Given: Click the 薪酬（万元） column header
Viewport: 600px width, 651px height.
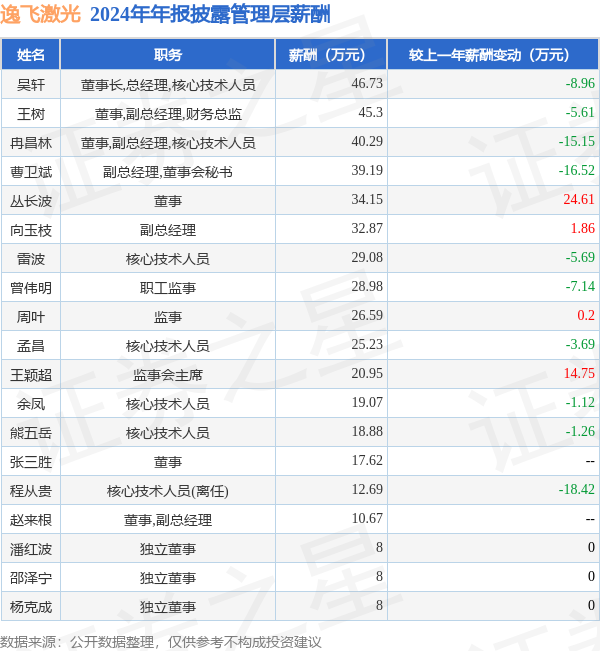Looking at the screenshot, I should [331, 55].
